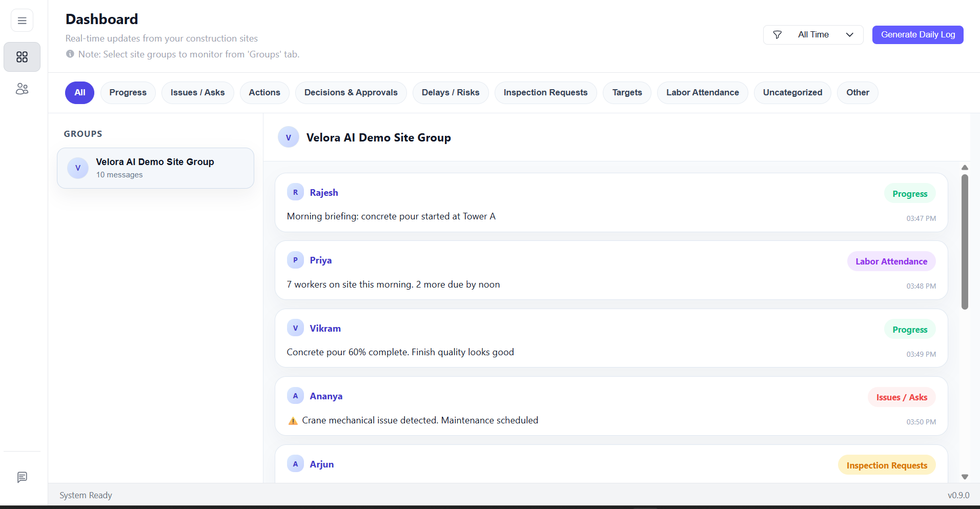
Task: Select the Targets filter tab
Action: pyautogui.click(x=627, y=93)
